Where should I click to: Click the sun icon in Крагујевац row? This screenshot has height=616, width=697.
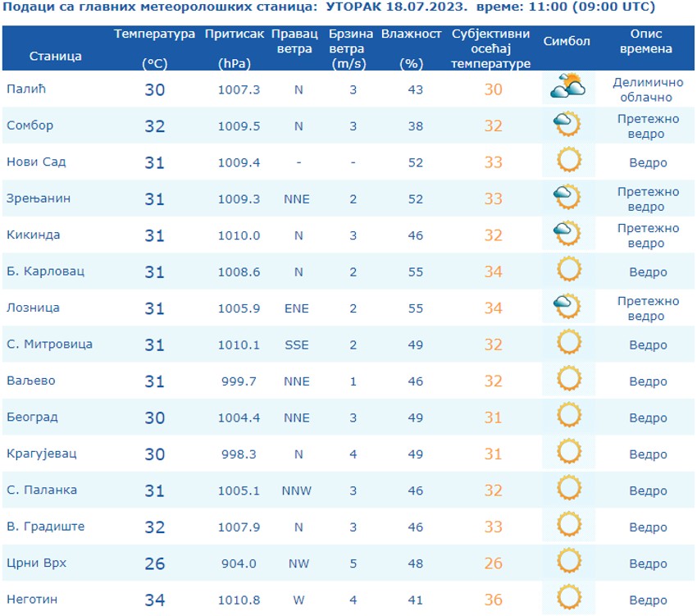pos(569,451)
